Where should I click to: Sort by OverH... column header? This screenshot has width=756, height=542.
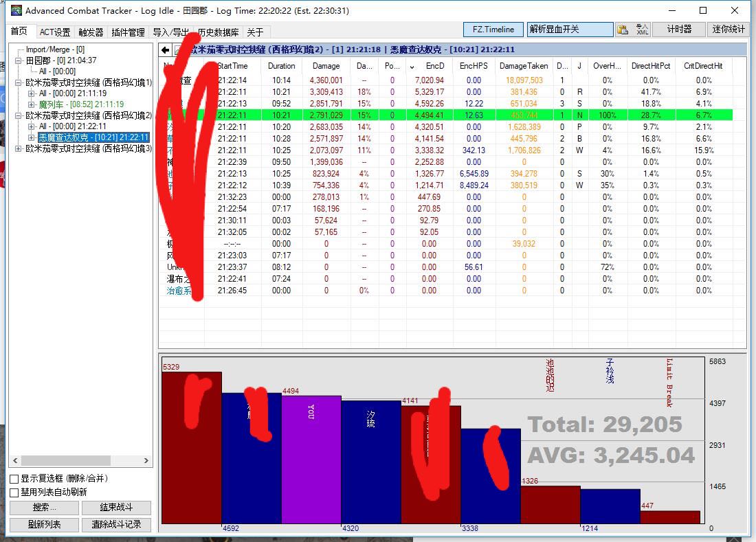(607, 66)
